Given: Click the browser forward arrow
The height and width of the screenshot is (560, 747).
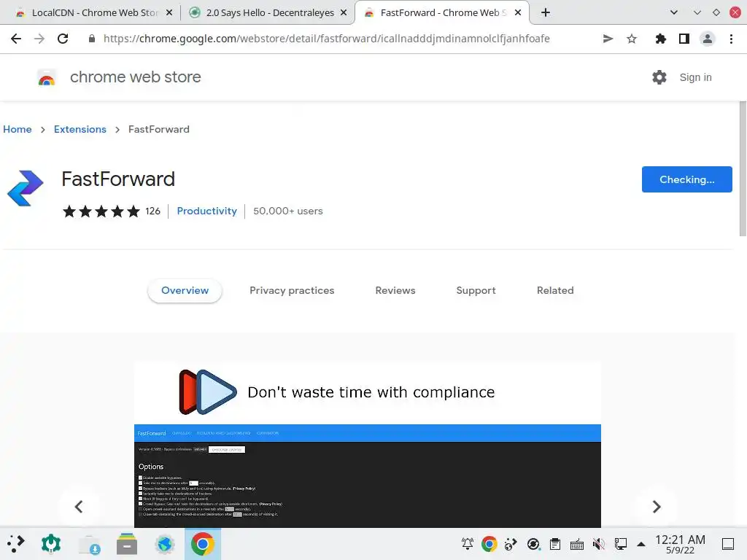Looking at the screenshot, I should pyautogui.click(x=39, y=39).
